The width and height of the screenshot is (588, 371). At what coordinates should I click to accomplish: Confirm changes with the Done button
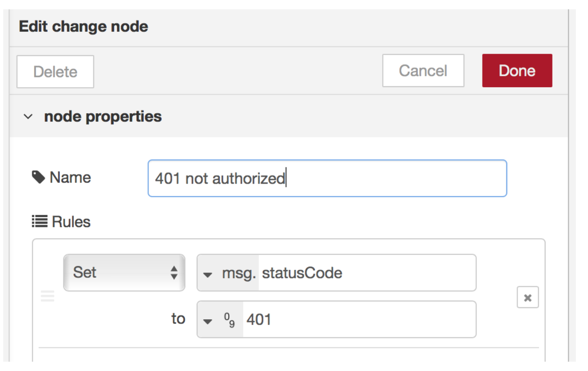pos(517,71)
